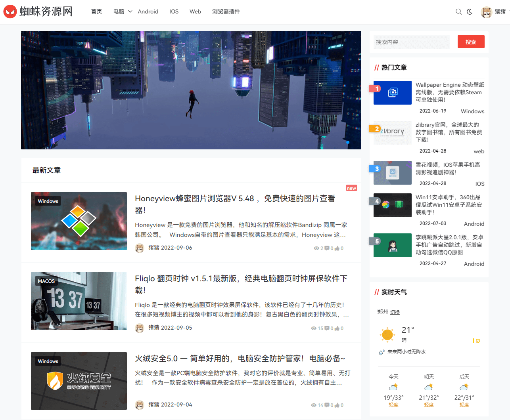Click the red 搜索 button
Screen dimensions: 510x420
471,42
